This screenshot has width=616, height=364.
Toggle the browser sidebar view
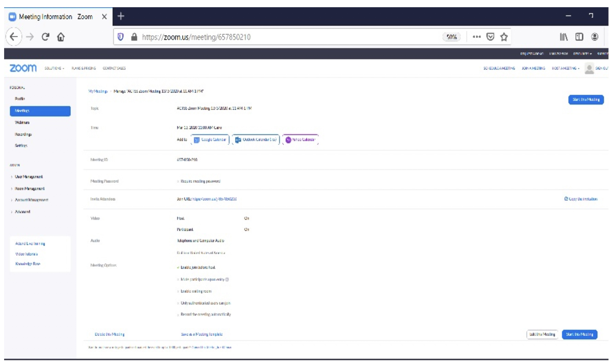click(579, 37)
